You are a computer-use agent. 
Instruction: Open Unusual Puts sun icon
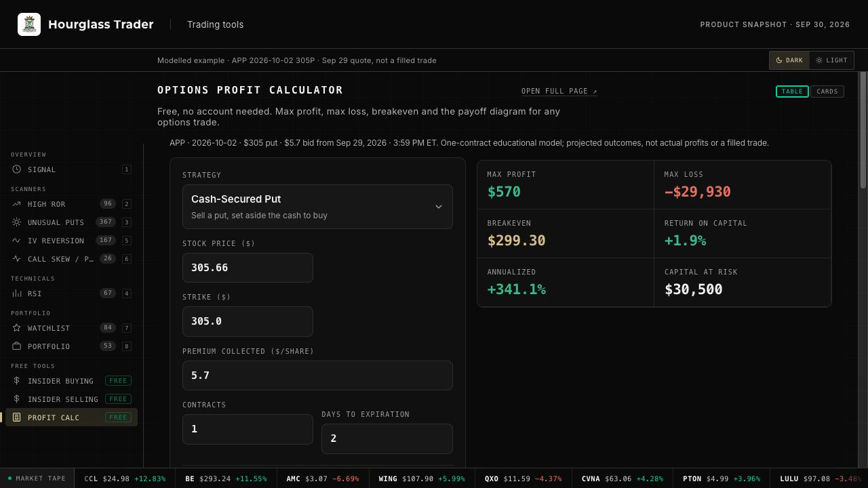pyautogui.click(x=16, y=222)
